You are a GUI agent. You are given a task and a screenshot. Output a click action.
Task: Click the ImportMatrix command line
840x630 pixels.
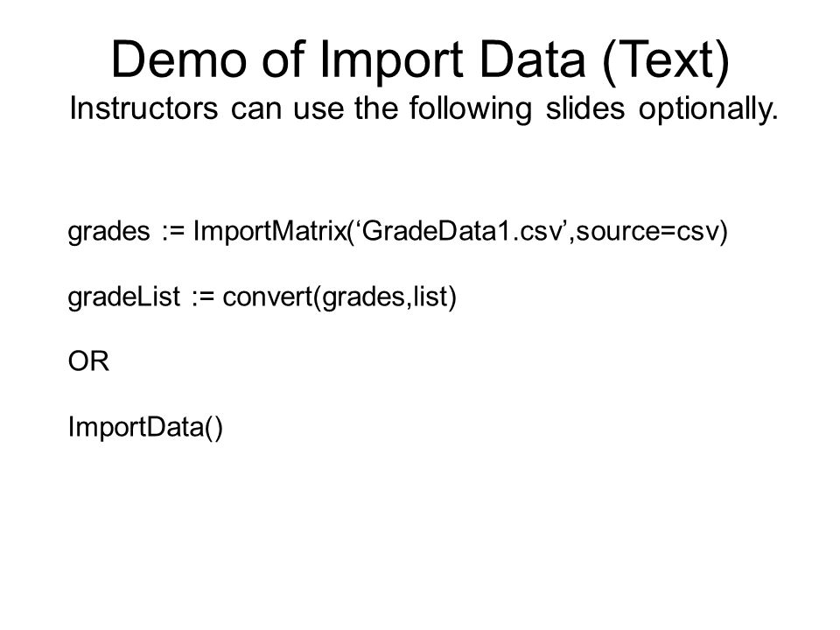pyautogui.click(x=397, y=231)
